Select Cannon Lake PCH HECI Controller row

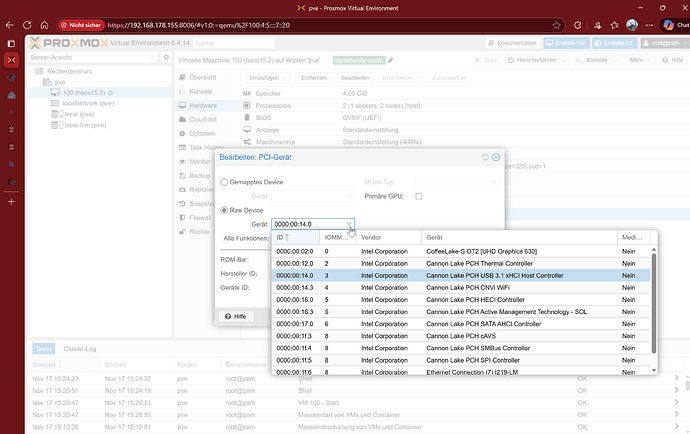click(461, 300)
